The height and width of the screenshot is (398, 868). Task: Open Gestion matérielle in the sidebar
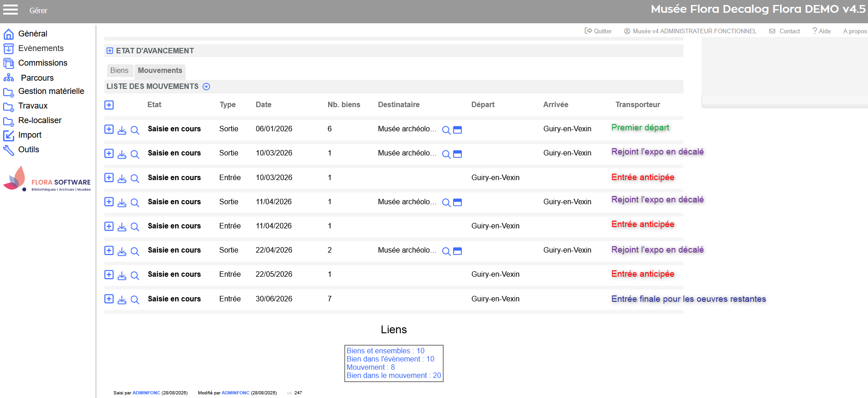(x=51, y=91)
